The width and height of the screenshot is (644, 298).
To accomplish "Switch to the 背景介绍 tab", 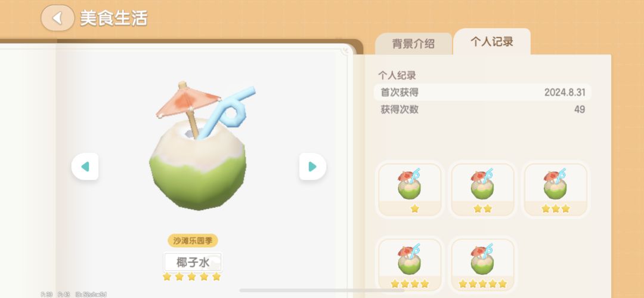I will 413,44.
